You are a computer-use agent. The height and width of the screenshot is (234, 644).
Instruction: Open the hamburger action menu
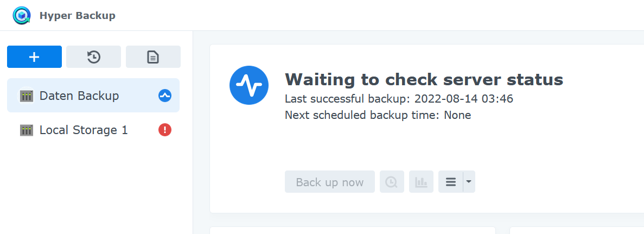coord(451,182)
